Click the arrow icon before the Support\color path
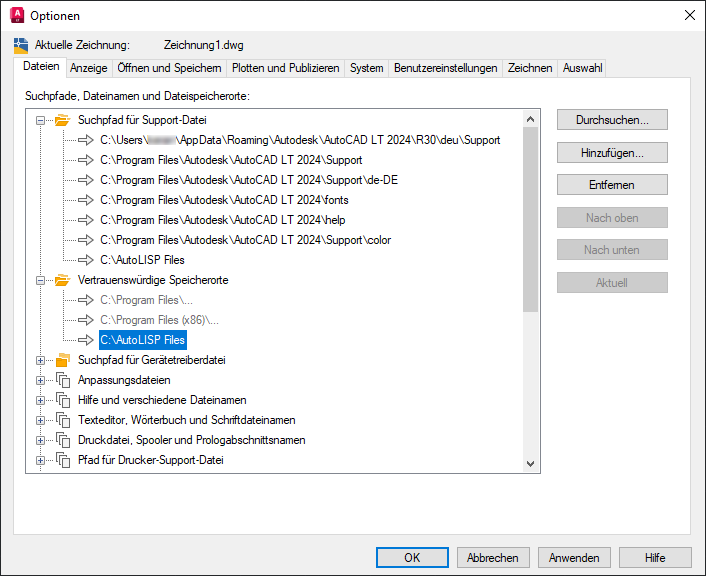Screen dimensions: 706x576 (86, 240)
